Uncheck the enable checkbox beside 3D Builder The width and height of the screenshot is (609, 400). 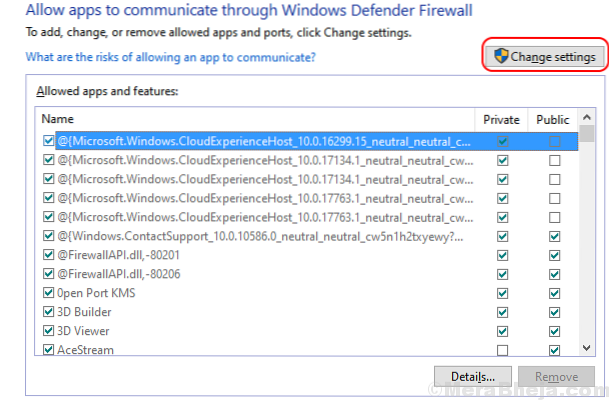click(x=49, y=312)
